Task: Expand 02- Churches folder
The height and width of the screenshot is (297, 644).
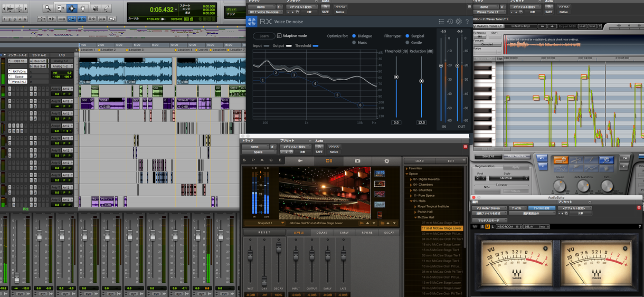Action: coord(411,190)
